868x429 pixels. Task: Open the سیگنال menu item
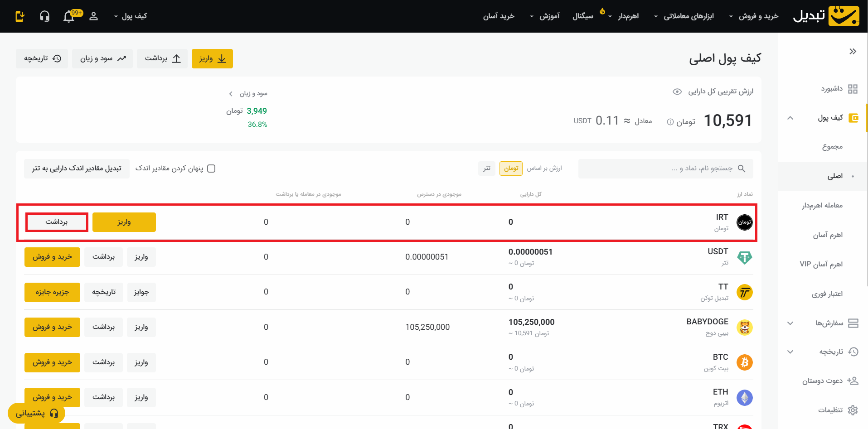tap(582, 16)
